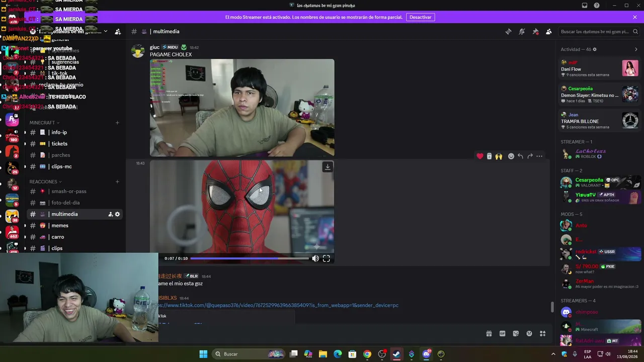Seek the video progress bar
The width and height of the screenshot is (644, 362).
[250, 258]
